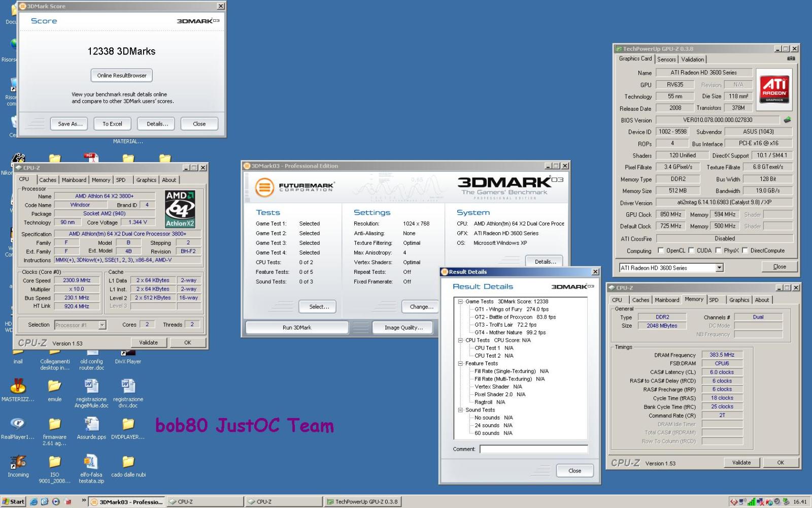Switch to the Validation tab in GPU-Z
Screen dimensions: 812x508
tap(692, 59)
